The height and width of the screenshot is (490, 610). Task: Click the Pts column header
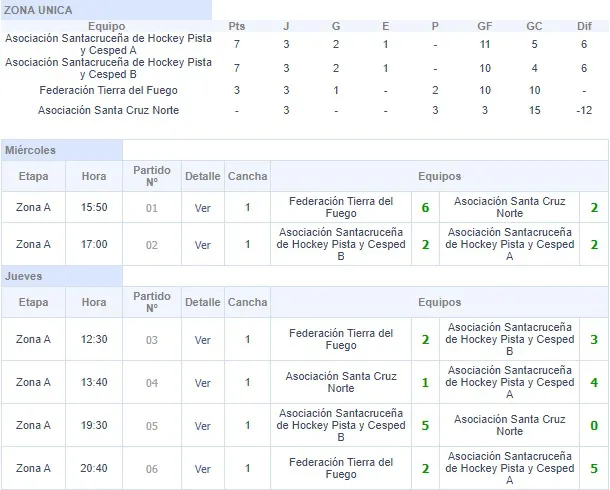click(x=237, y=26)
